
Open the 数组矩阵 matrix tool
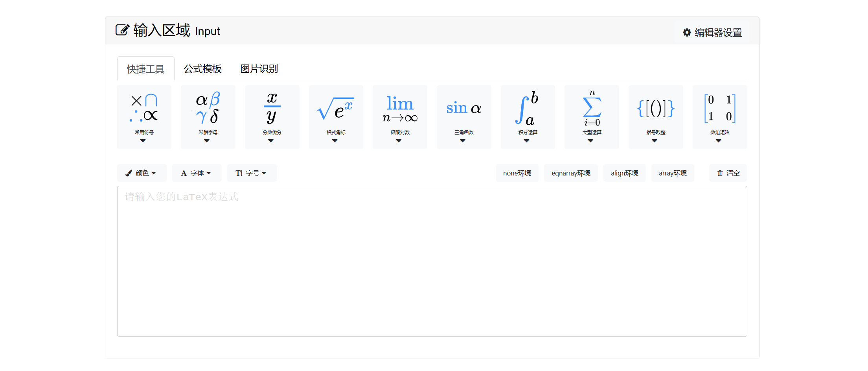coord(720,117)
